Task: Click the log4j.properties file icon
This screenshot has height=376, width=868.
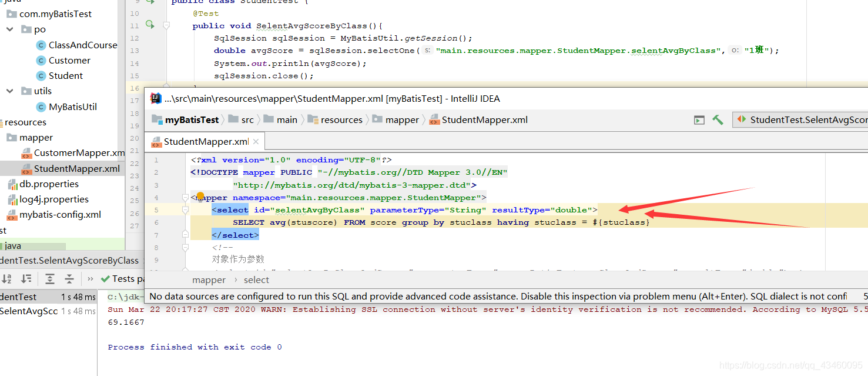Action: [x=12, y=199]
